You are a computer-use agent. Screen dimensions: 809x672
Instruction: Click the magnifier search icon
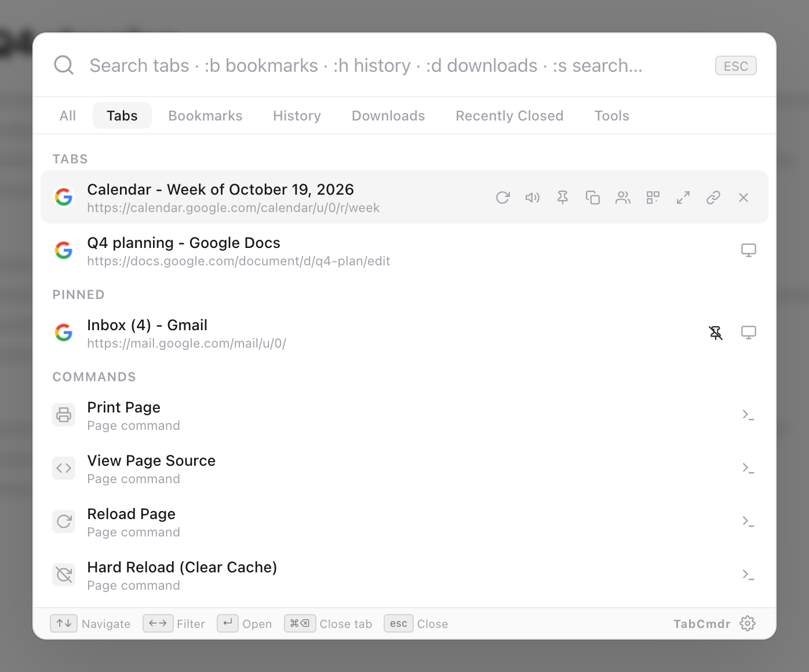[64, 65]
